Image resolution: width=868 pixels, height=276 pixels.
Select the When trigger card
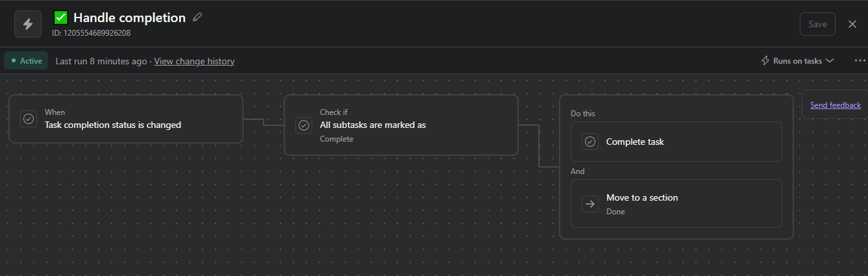tap(126, 119)
